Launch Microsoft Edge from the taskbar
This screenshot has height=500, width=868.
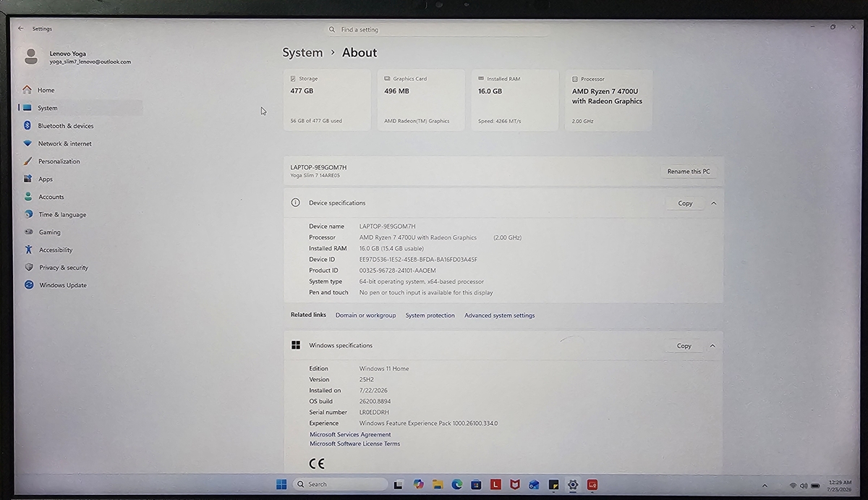click(457, 484)
